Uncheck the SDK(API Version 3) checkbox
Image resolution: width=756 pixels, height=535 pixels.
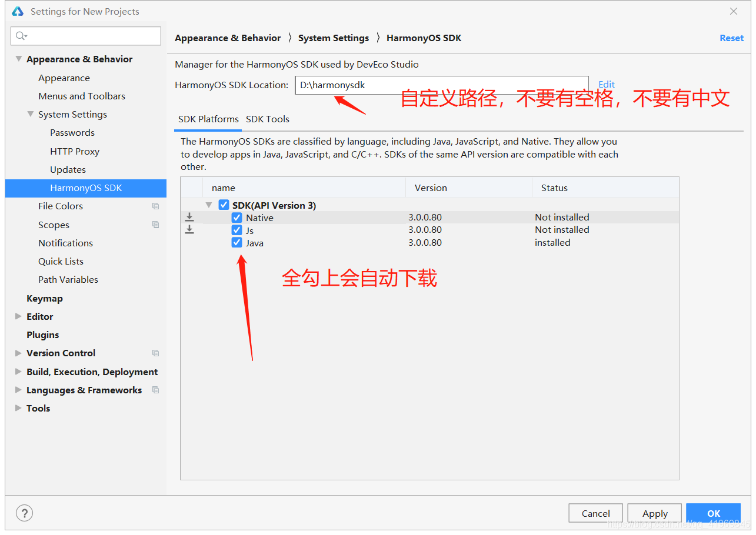coord(224,205)
